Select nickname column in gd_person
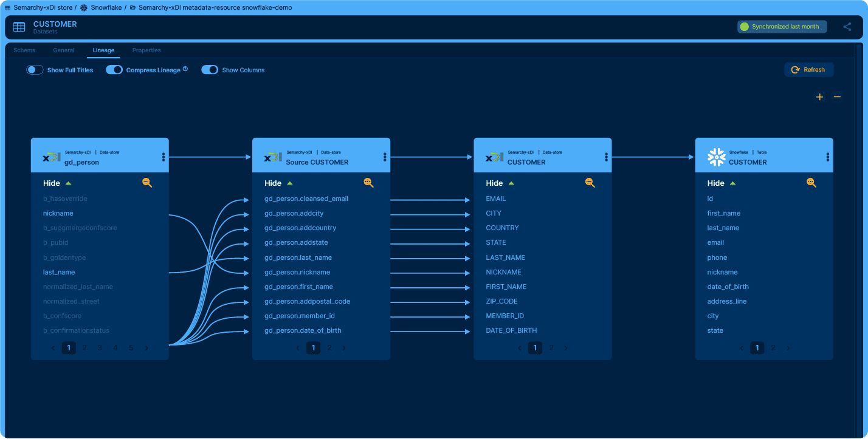 pos(58,213)
